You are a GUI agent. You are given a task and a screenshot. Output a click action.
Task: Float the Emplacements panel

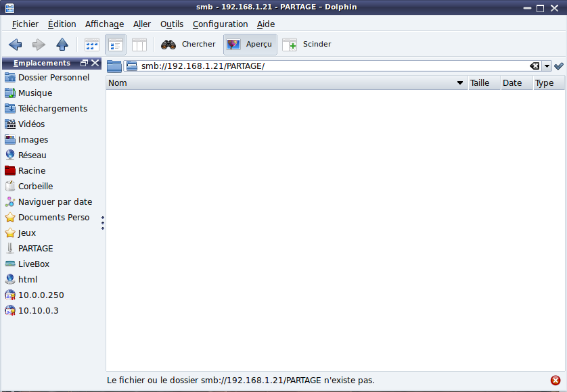pos(85,63)
